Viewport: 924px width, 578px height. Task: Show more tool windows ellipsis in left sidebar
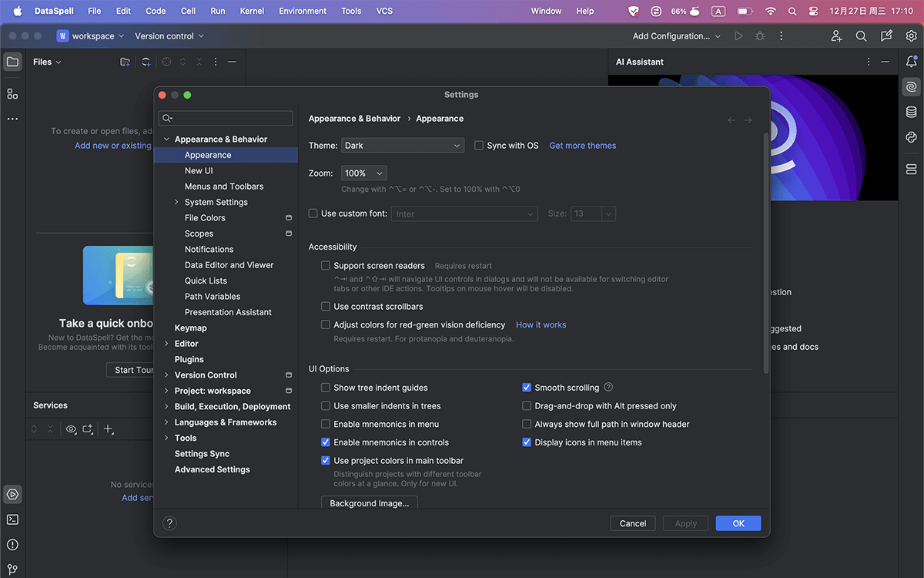tap(12, 119)
